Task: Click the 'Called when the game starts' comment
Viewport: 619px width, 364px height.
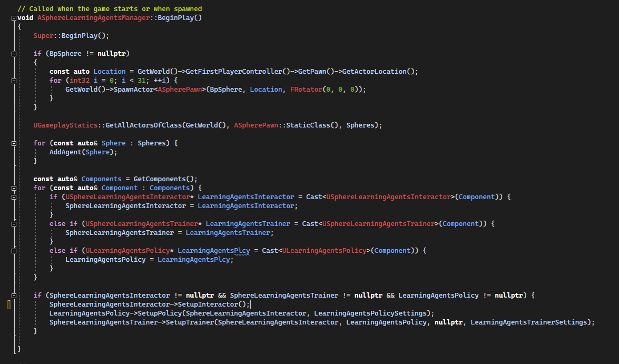Action: click(x=110, y=8)
